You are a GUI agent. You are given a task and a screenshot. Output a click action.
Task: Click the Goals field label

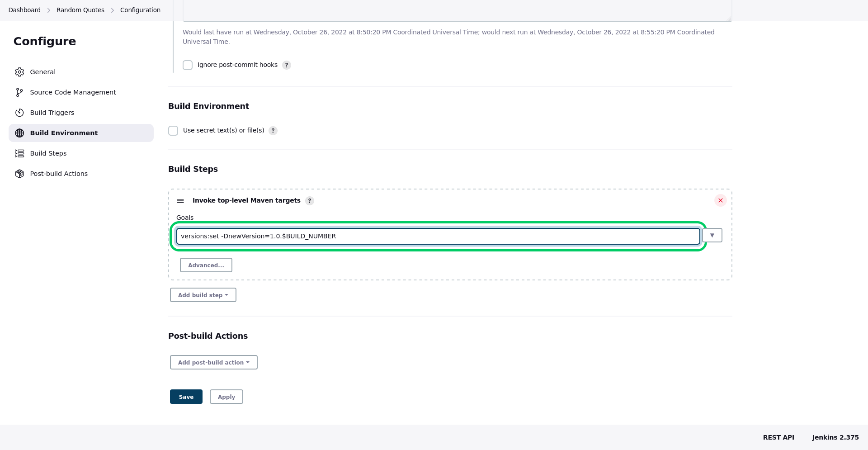185,218
